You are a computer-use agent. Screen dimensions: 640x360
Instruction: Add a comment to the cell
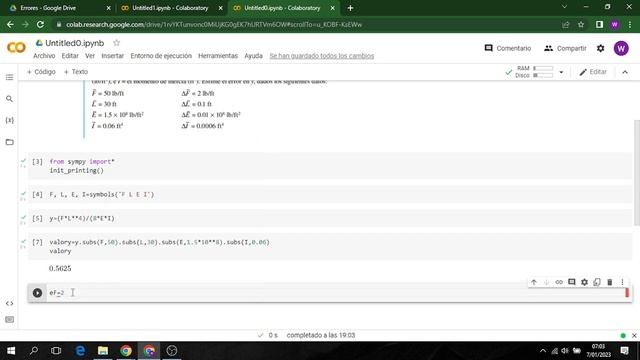point(571,282)
